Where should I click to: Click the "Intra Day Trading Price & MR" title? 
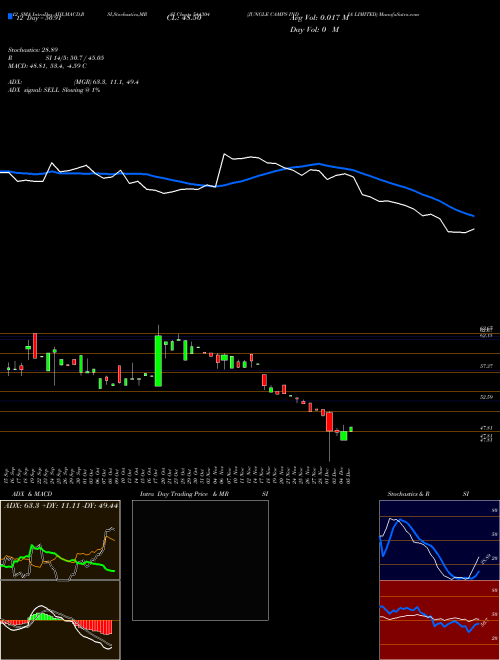(x=184, y=494)
